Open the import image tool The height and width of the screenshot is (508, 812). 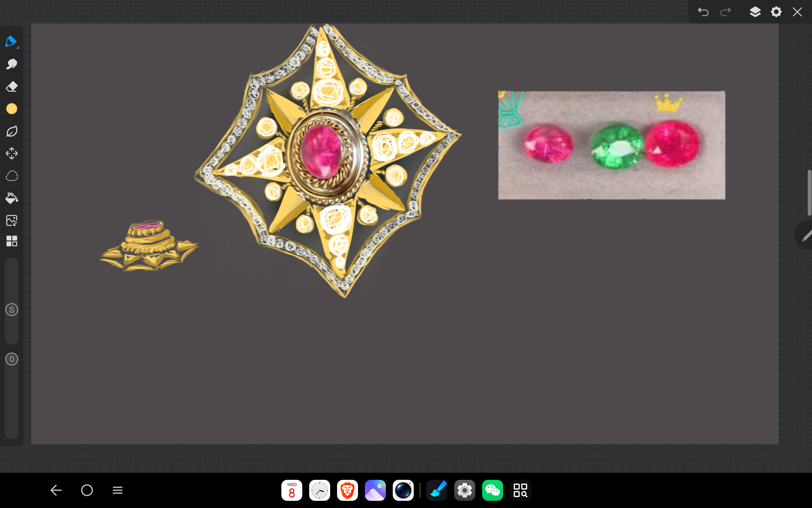click(11, 220)
